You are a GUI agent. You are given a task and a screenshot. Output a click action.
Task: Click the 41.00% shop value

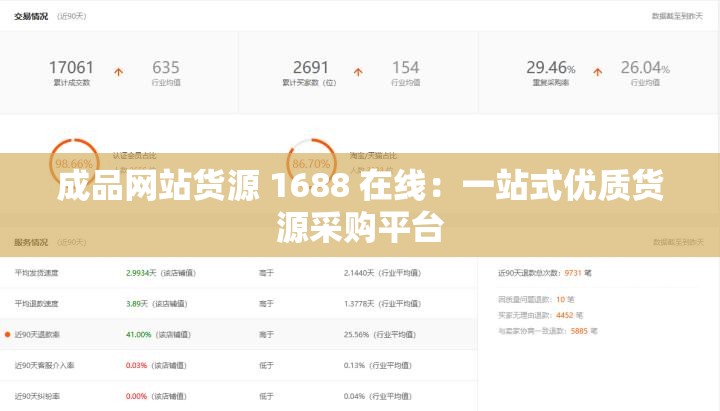tap(139, 334)
